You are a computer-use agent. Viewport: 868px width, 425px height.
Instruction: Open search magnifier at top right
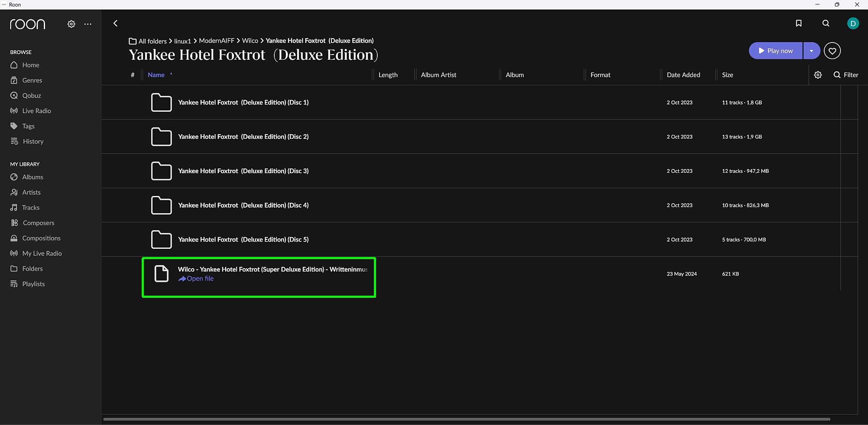click(826, 23)
